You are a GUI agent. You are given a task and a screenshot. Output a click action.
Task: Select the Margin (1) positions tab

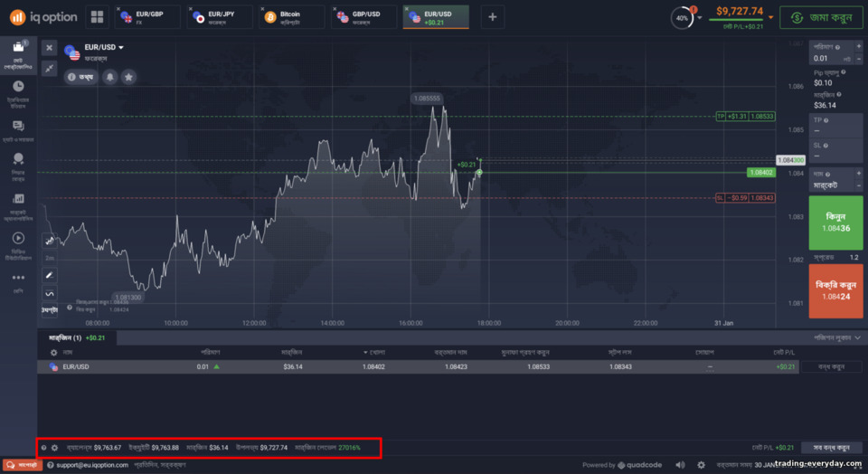coord(77,337)
